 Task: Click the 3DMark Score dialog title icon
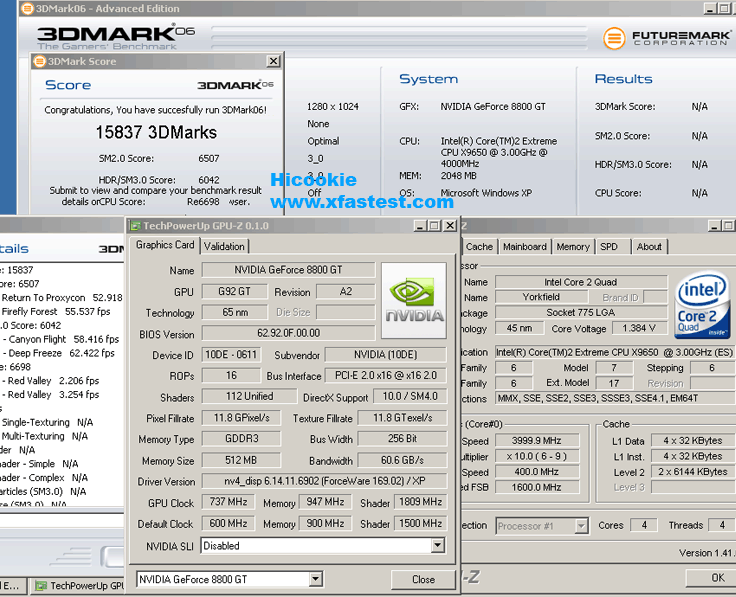click(x=40, y=61)
